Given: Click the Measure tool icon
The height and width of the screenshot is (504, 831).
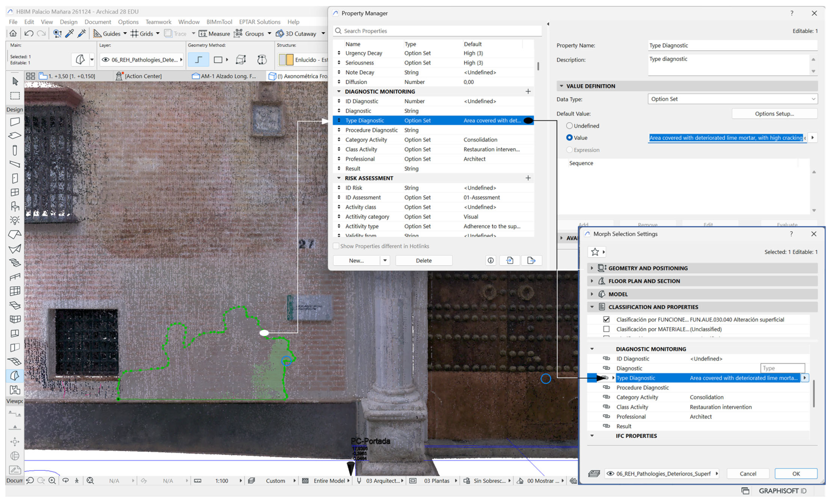Looking at the screenshot, I should pyautogui.click(x=203, y=33).
